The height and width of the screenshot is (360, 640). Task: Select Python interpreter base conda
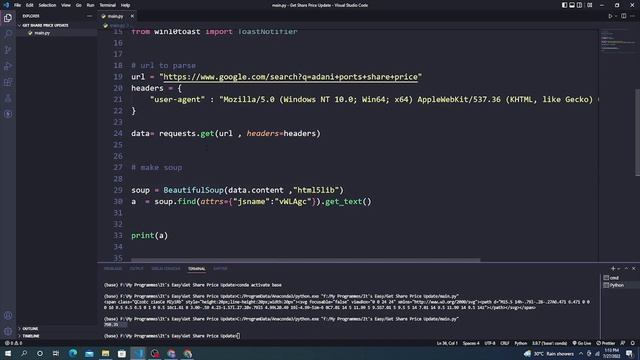549,343
